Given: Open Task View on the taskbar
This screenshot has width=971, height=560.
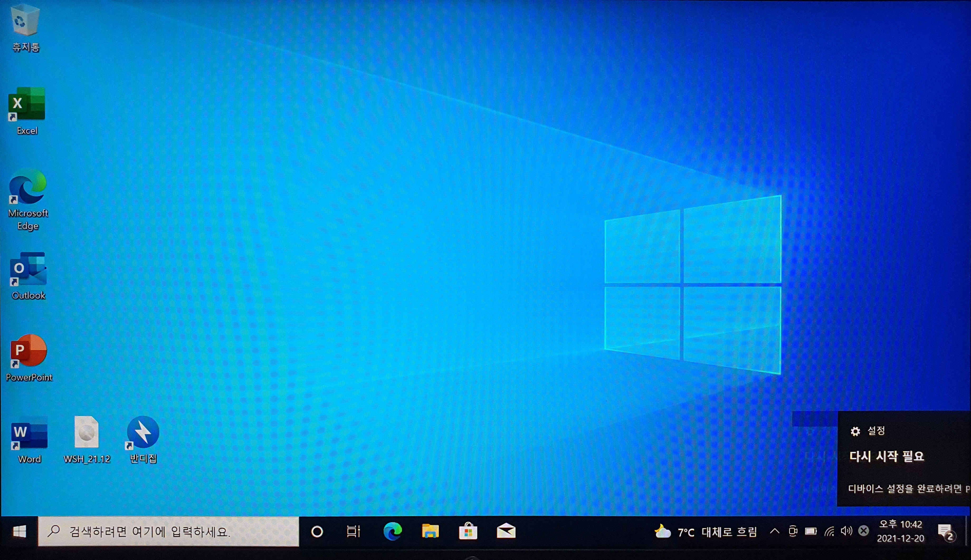Looking at the screenshot, I should tap(353, 532).
